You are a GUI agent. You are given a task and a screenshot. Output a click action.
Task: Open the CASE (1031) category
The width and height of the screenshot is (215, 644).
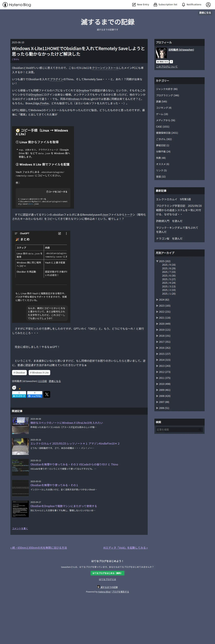coord(163,127)
